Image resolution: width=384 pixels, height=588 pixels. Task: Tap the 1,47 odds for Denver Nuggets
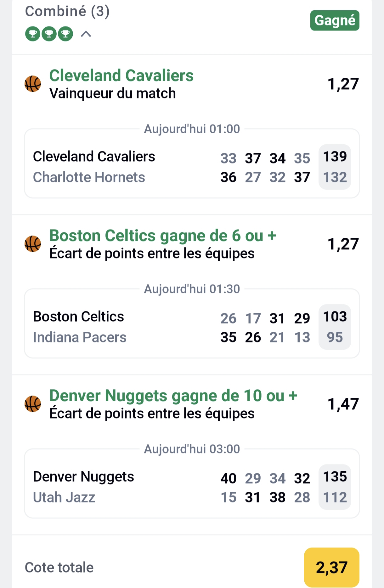coord(343,404)
